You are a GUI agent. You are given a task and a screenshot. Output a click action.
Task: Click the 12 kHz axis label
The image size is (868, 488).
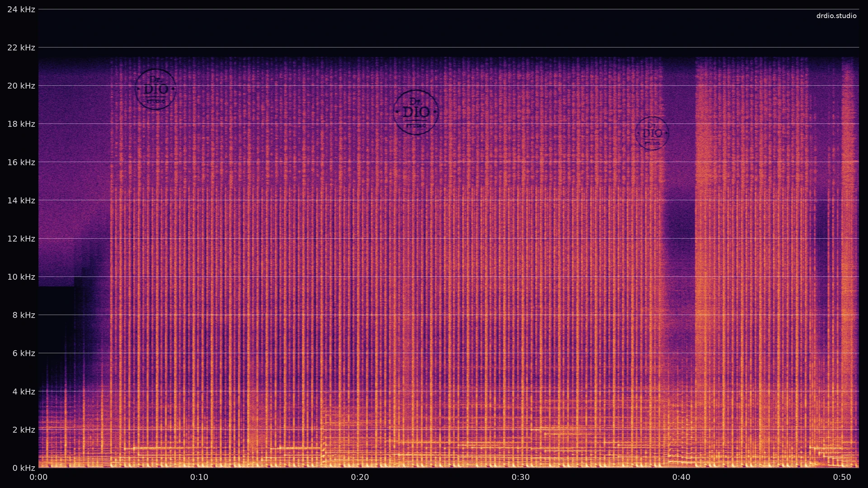(x=21, y=239)
